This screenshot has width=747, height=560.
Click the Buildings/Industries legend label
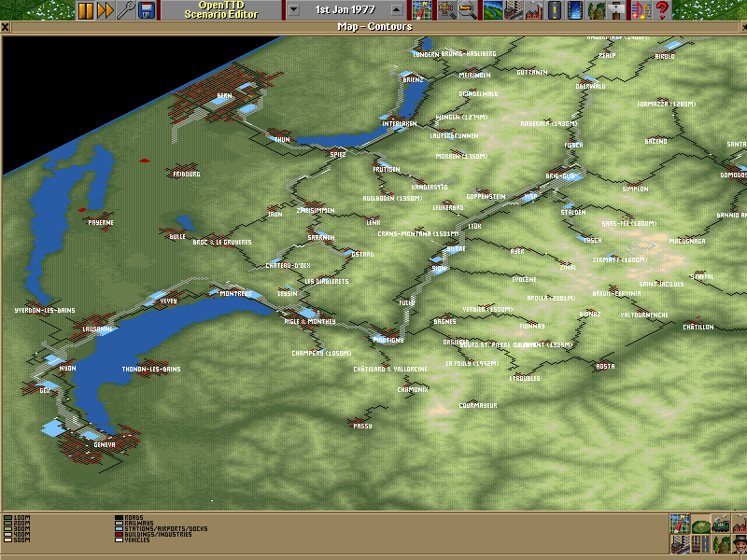click(x=158, y=534)
